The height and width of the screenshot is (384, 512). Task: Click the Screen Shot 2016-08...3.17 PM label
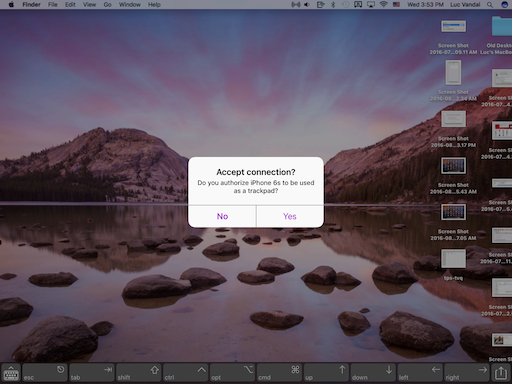(x=453, y=142)
